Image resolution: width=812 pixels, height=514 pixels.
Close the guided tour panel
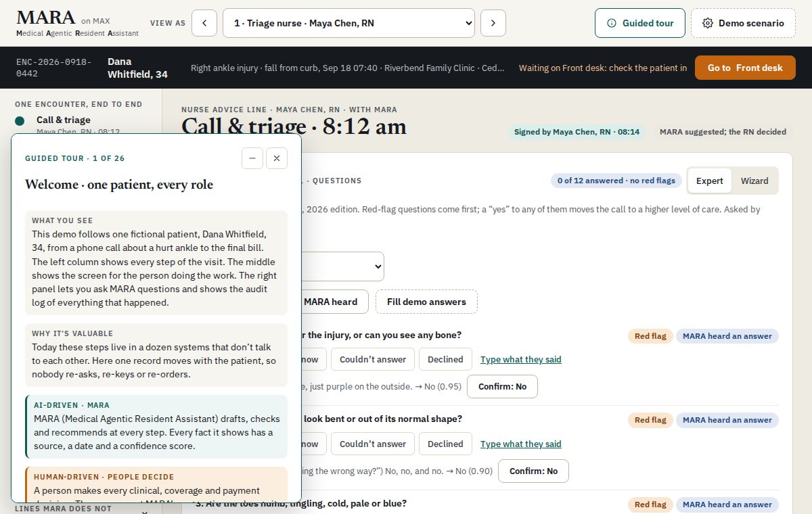click(277, 158)
